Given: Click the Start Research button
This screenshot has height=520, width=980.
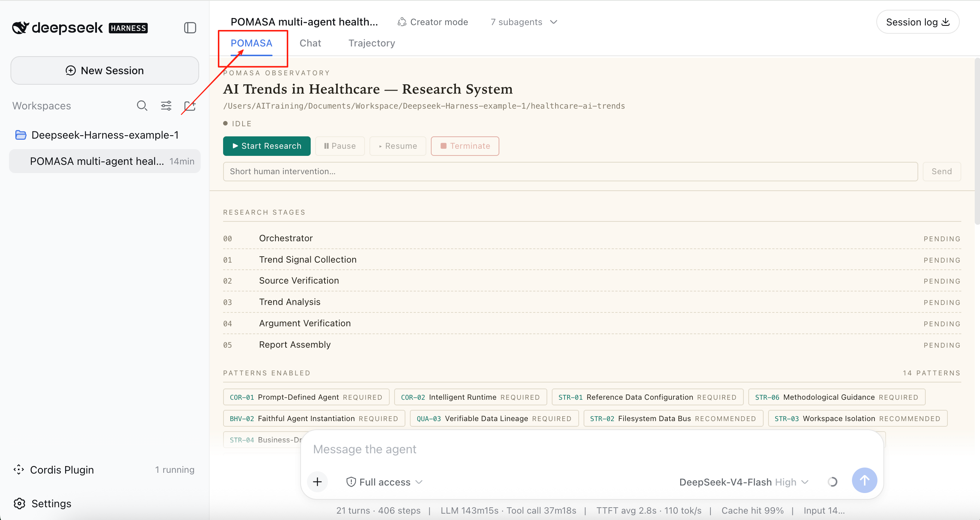Looking at the screenshot, I should (x=267, y=146).
